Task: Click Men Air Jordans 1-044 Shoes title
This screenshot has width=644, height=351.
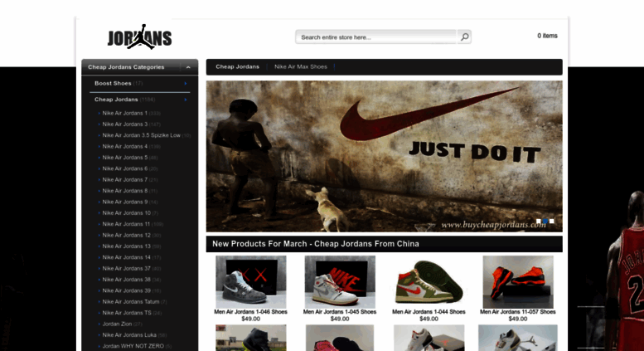Action: 429,312
